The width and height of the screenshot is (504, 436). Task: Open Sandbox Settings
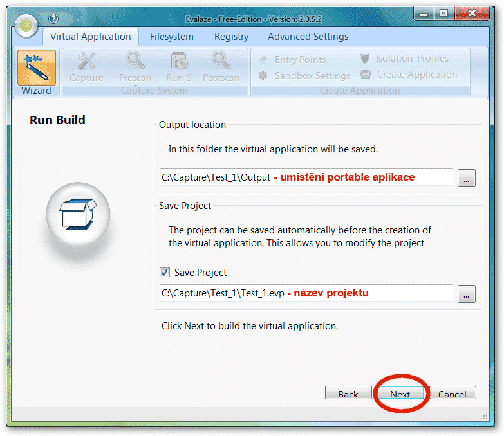pos(304,76)
